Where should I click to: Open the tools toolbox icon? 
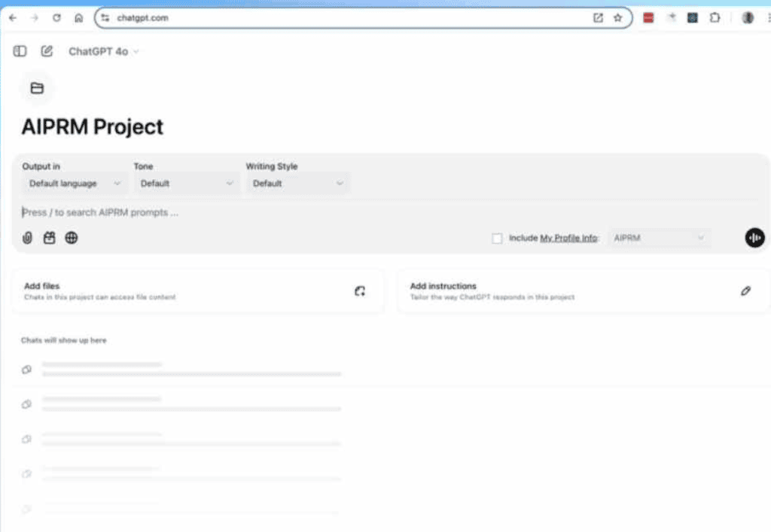click(x=49, y=238)
